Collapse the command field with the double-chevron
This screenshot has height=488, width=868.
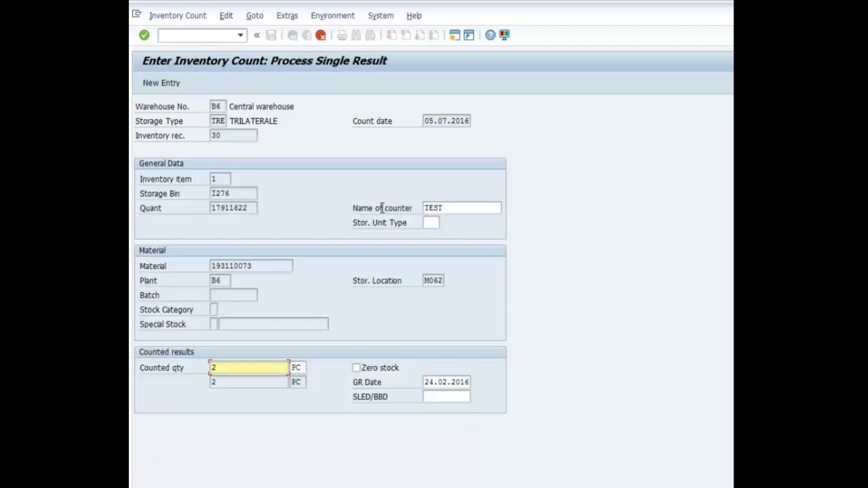[256, 35]
